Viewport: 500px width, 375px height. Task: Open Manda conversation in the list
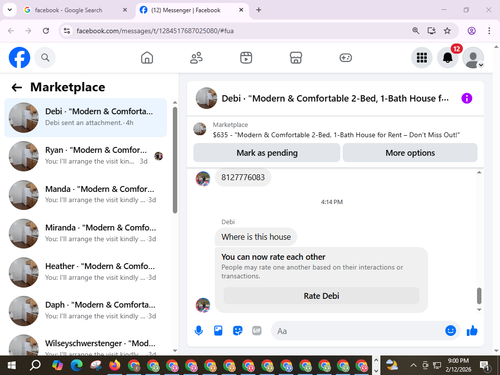86,195
